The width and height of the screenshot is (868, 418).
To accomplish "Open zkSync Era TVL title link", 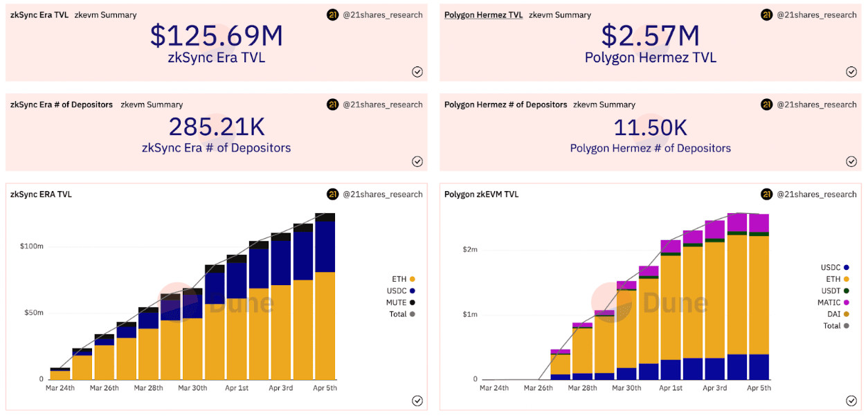I will (39, 15).
